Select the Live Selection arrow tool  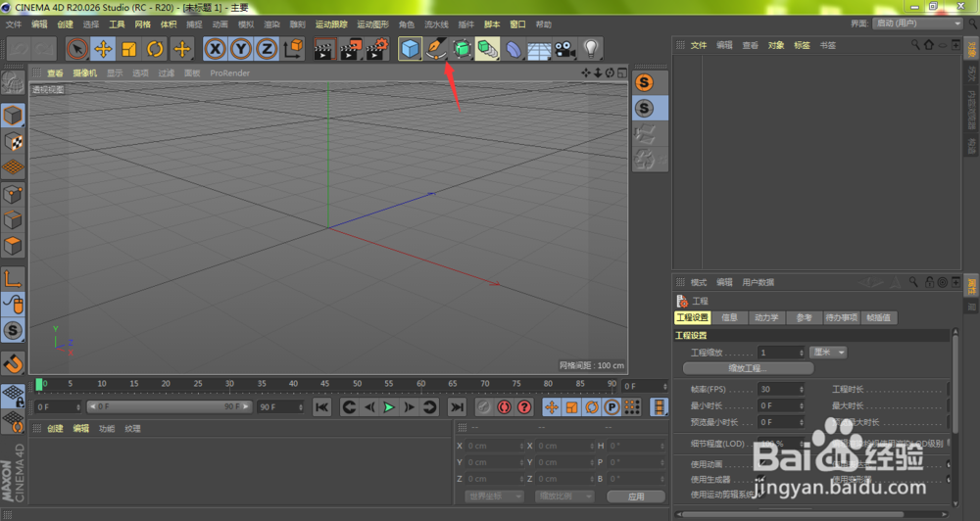[77, 49]
